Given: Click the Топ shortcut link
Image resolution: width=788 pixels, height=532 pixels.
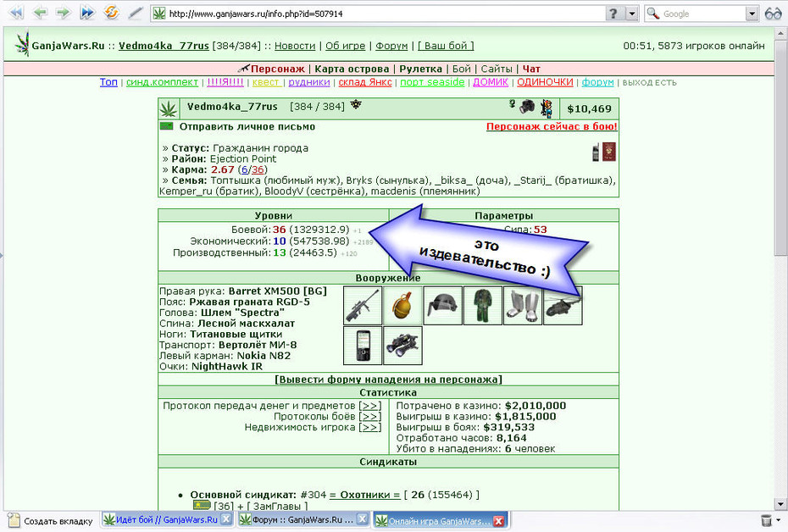Looking at the screenshot, I should pyautogui.click(x=108, y=82).
